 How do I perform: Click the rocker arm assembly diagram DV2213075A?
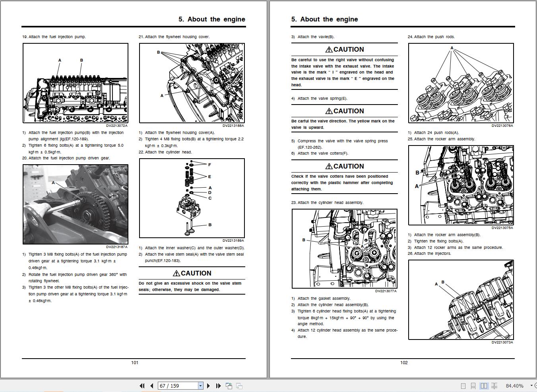(461, 185)
